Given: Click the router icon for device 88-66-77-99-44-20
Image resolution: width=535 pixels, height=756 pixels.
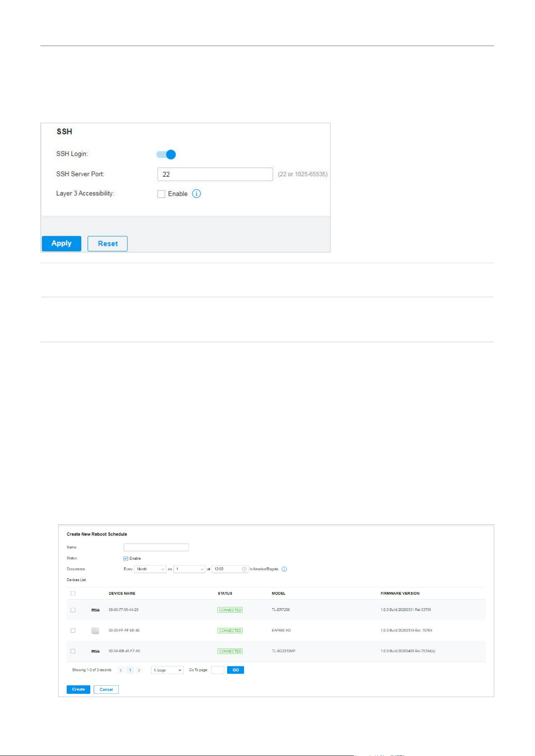Looking at the screenshot, I should point(95,610).
